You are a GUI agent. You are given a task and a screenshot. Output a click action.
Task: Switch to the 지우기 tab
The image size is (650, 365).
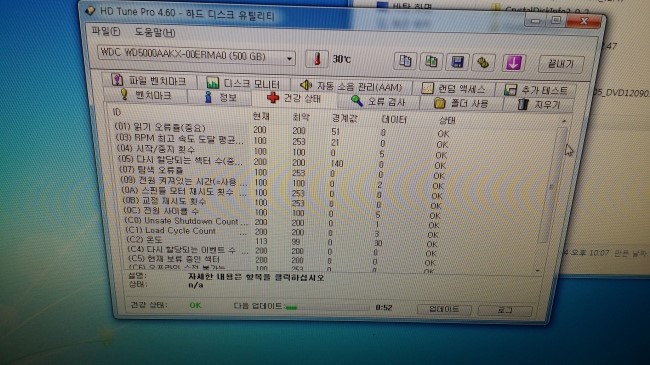539,104
